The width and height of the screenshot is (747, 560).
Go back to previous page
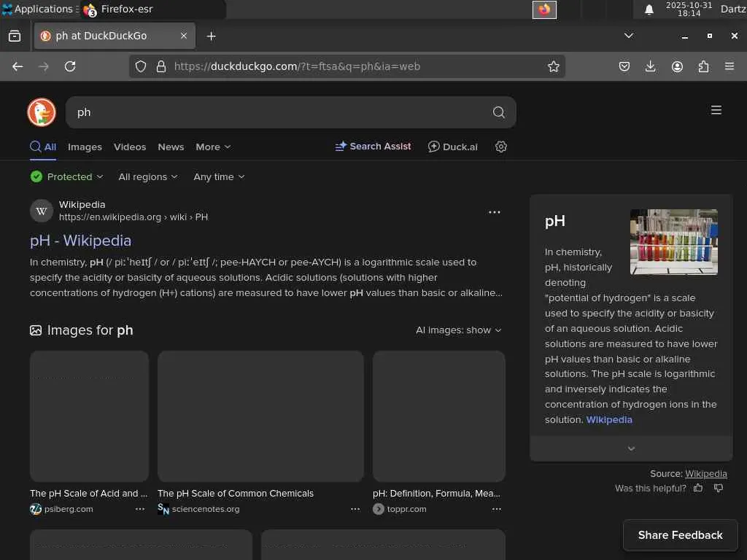coord(18,66)
